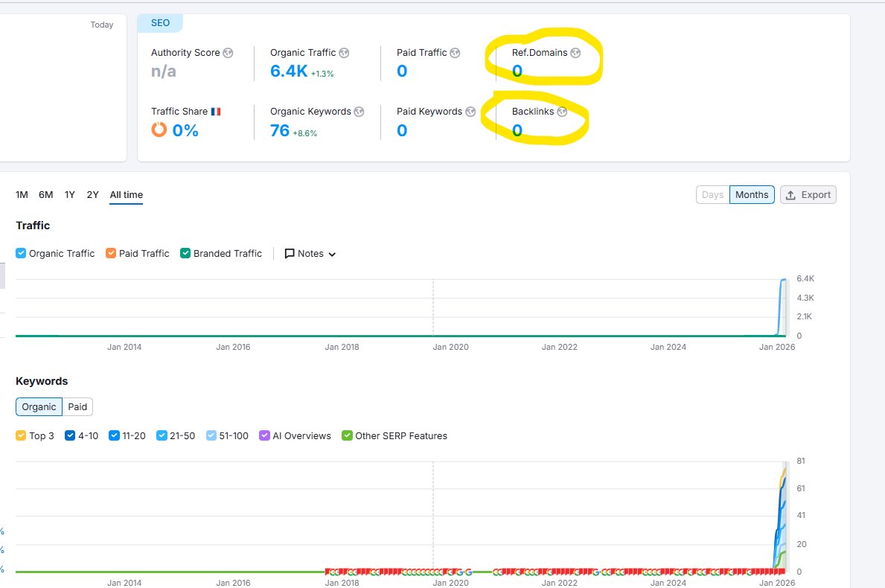
Task: Open the Backlinks 0 value
Action: 517,130
